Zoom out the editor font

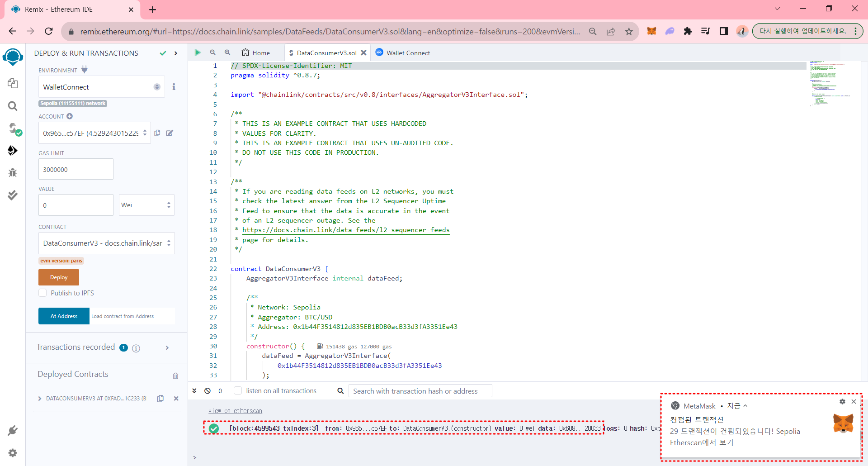coord(212,52)
